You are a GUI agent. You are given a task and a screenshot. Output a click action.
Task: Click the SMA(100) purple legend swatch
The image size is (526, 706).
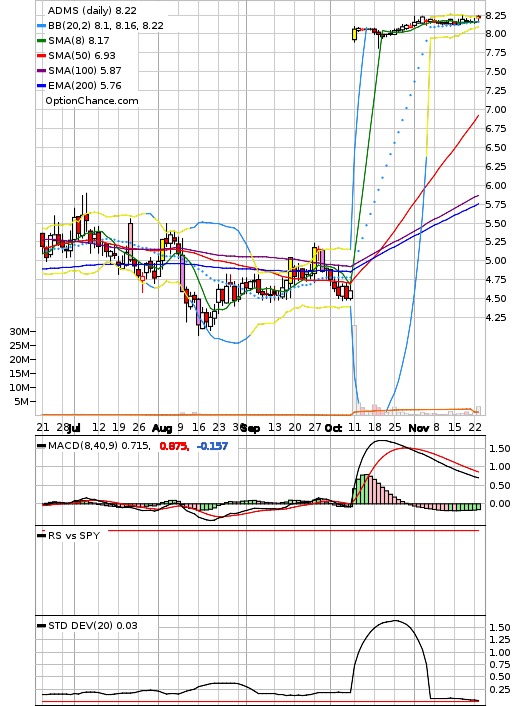pos(41,71)
